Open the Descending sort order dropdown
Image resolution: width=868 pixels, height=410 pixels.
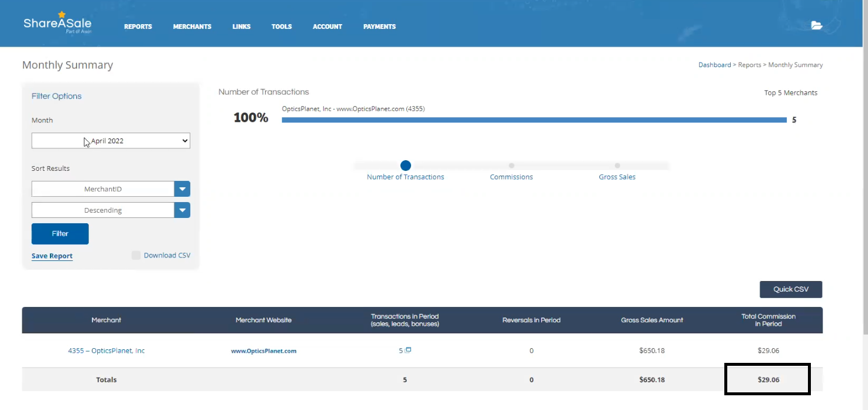pyautogui.click(x=111, y=210)
